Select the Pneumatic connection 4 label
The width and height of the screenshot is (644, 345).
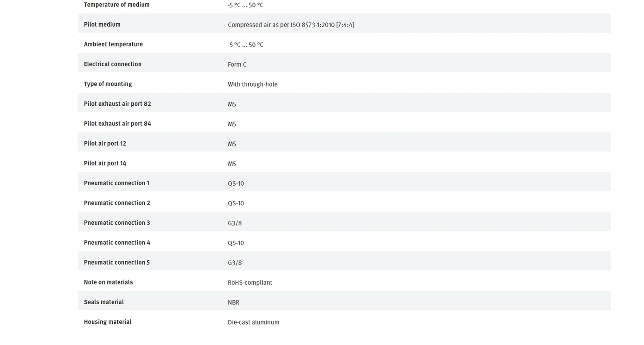coord(117,242)
